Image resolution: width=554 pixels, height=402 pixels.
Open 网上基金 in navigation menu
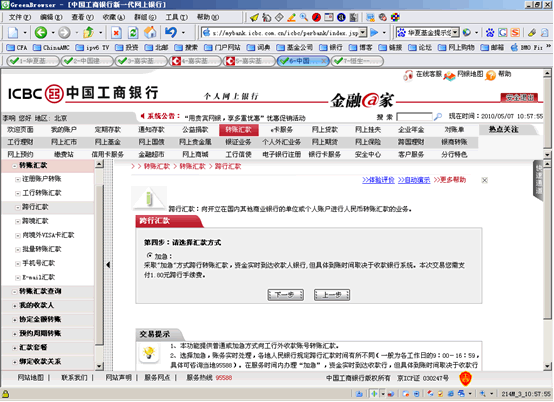[107, 142]
